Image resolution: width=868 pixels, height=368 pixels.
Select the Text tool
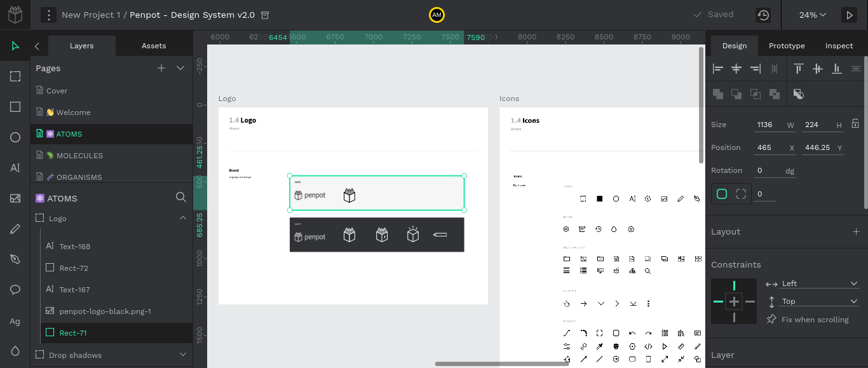pyautogui.click(x=15, y=168)
